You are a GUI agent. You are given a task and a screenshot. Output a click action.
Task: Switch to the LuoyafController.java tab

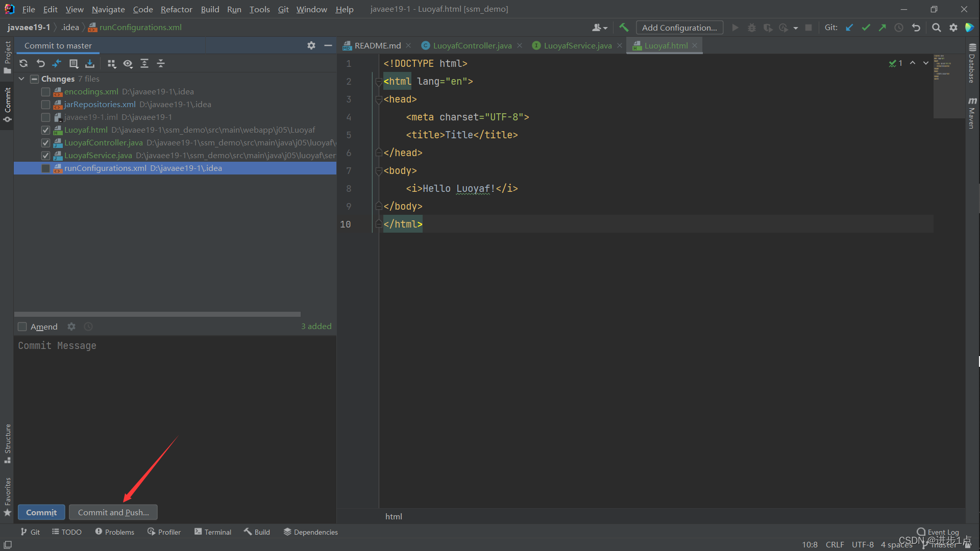(472, 45)
